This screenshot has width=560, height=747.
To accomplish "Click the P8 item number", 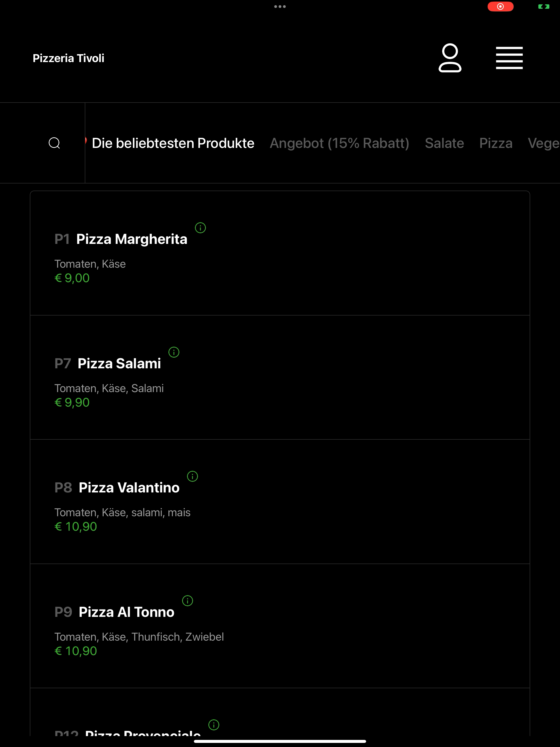I will click(63, 488).
